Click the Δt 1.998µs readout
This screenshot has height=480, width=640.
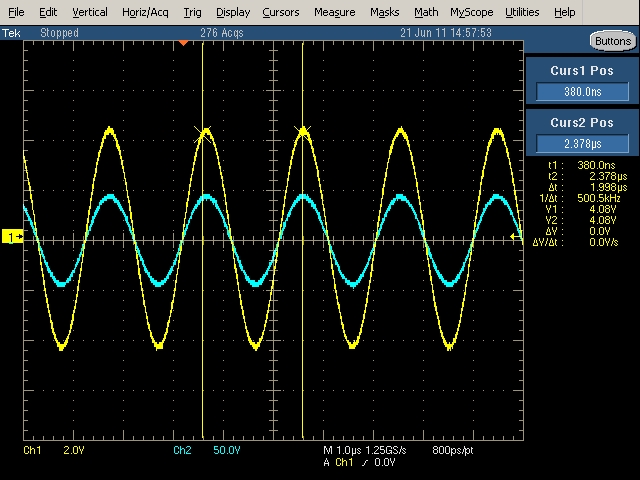pyautogui.click(x=588, y=187)
